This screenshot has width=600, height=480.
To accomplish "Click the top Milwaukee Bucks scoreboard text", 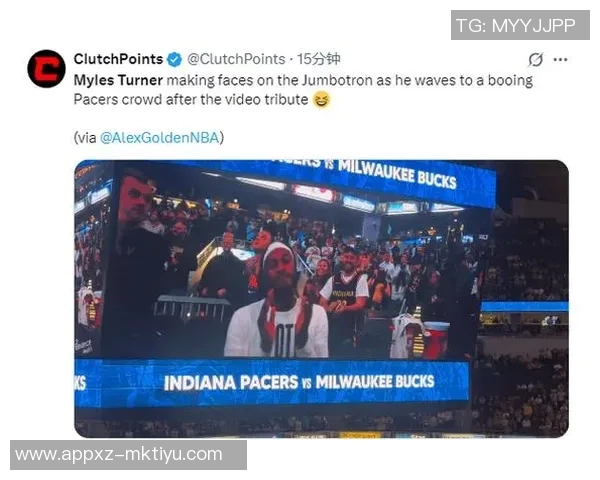I will click(397, 175).
